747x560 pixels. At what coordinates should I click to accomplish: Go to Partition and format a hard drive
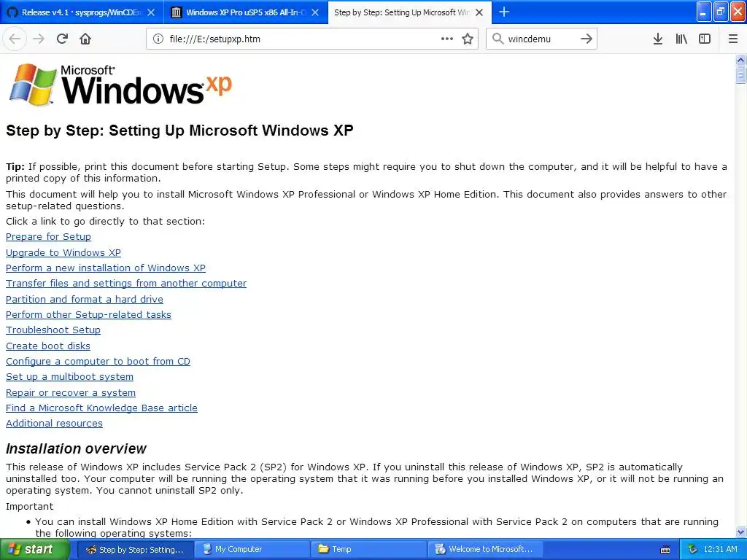click(85, 299)
